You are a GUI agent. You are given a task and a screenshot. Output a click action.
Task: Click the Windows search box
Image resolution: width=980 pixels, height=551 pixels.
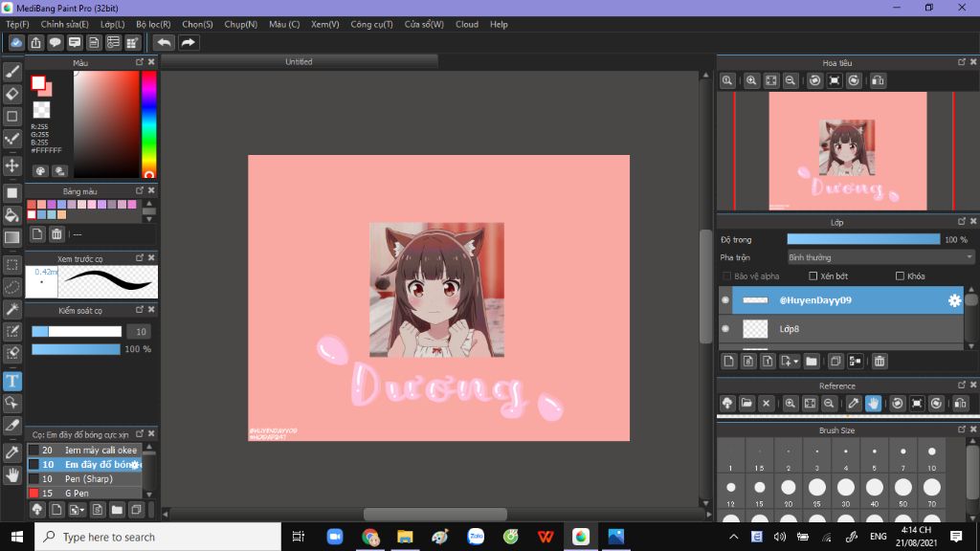coord(158,537)
